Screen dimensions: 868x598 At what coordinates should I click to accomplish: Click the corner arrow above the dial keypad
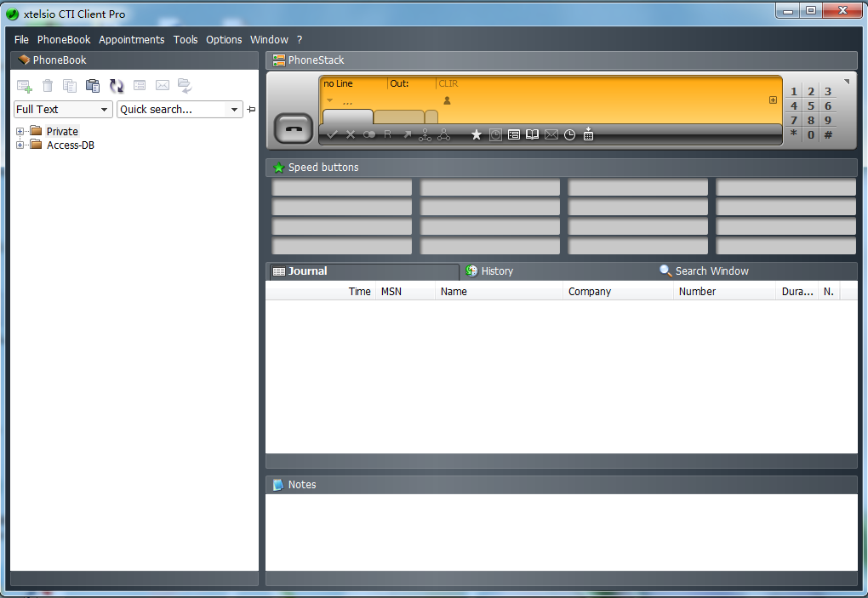tap(847, 82)
